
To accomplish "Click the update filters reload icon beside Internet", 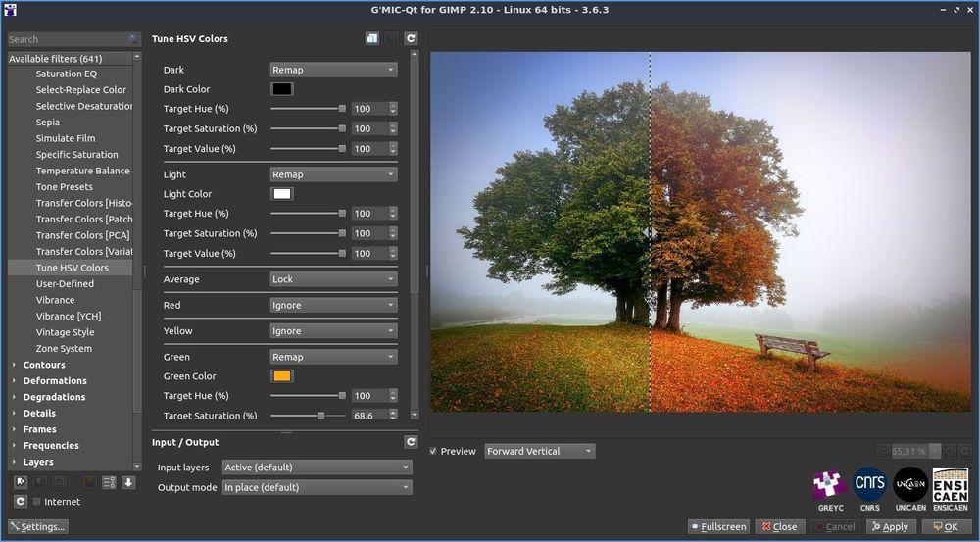I will [21, 502].
